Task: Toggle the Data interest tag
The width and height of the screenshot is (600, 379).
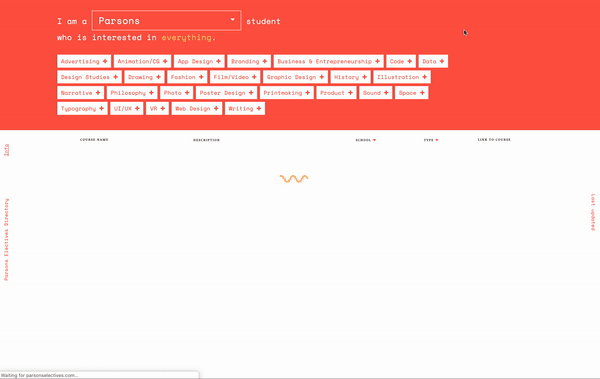Action: 433,61
